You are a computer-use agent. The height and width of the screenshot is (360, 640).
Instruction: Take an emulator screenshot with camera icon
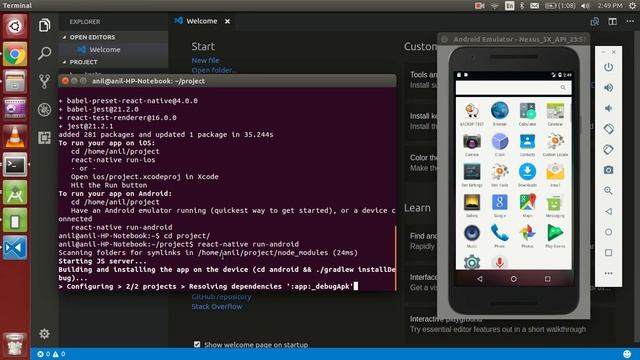pyautogui.click(x=608, y=170)
